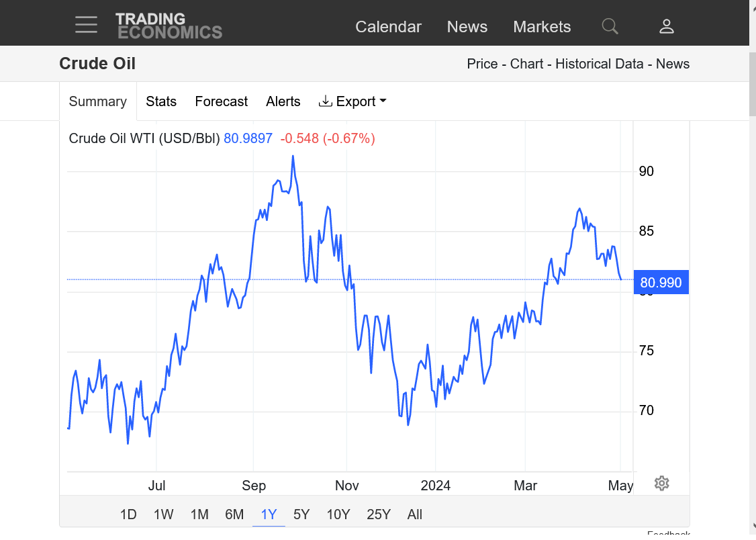The width and height of the screenshot is (756, 540).
Task: Open the hamburger menu
Action: (87, 25)
